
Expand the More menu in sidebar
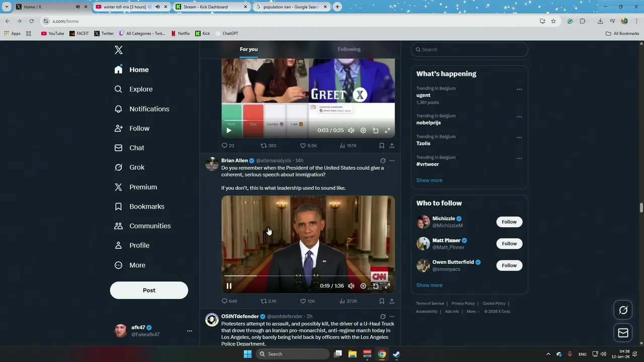tap(130, 265)
